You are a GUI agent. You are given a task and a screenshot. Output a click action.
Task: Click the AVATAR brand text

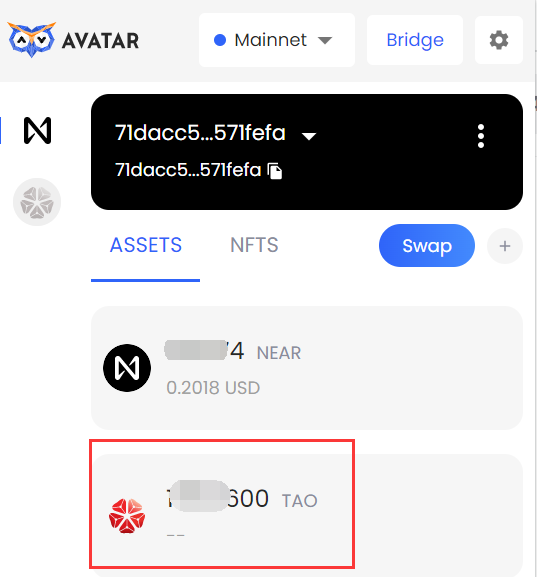point(100,41)
